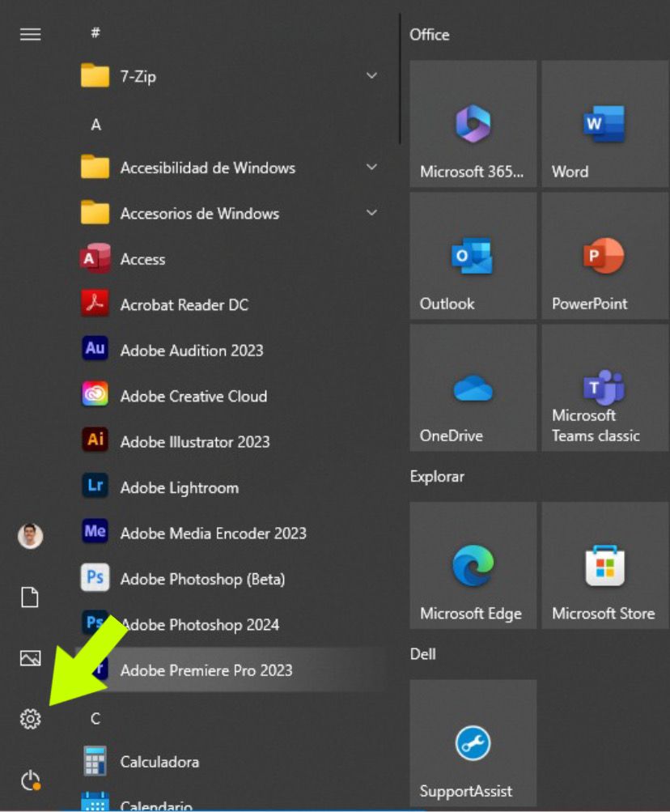Click the Power button icon
Viewport: 670px width, 812px height.
click(x=30, y=780)
